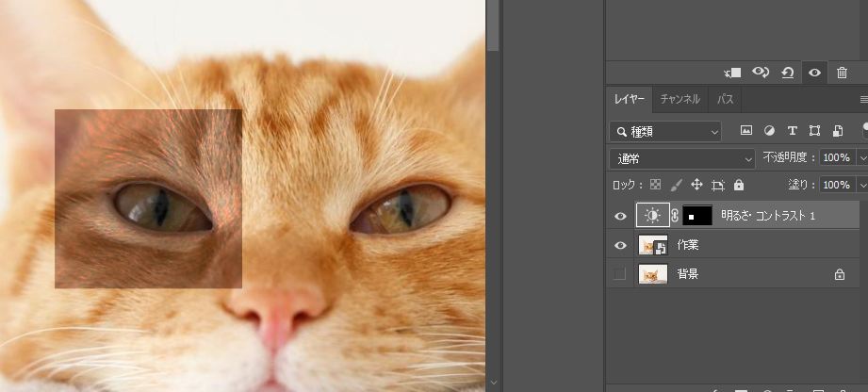Click the view previous state icon
This screenshot has height=392, width=868.
pos(760,73)
